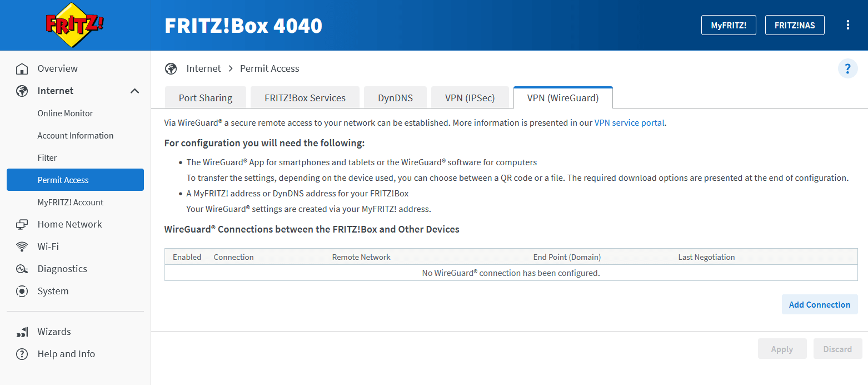Open the VPN service portal link
Viewport: 868px width, 385px height.
coord(629,122)
